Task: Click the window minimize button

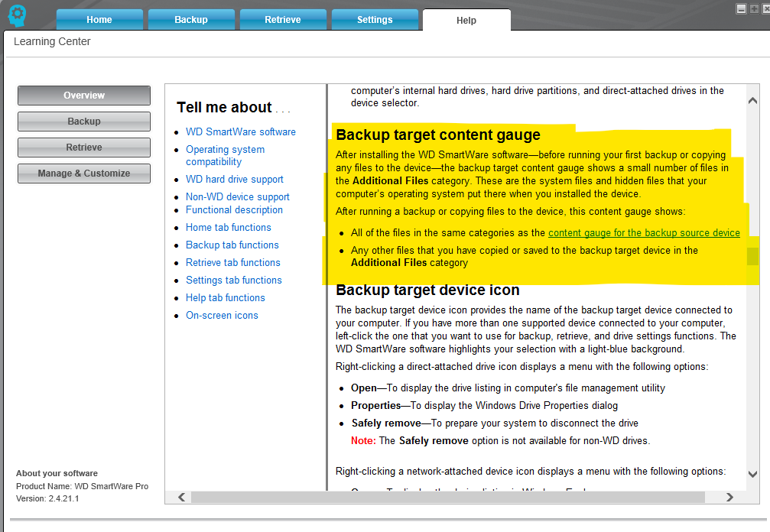Action: click(742, 9)
